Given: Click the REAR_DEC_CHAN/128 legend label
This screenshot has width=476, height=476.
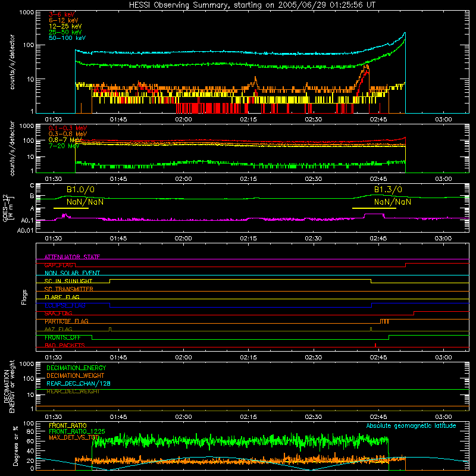Looking at the screenshot, I should (x=79, y=383).
